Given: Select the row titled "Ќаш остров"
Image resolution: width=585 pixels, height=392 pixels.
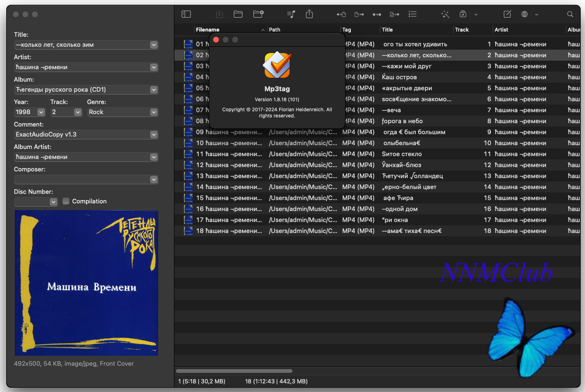Looking at the screenshot, I should 378,77.
